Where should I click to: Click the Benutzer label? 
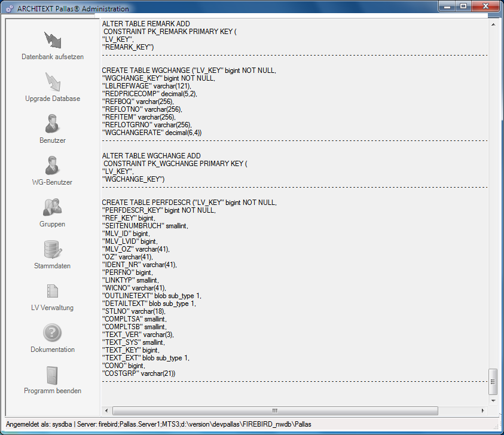pyautogui.click(x=53, y=140)
